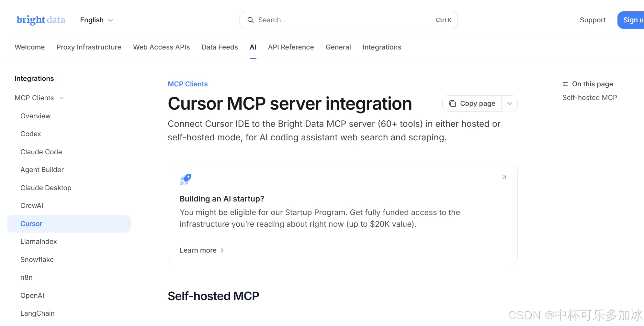This screenshot has width=644, height=326.
Task: Go to Web Access APIs tab
Action: tap(162, 47)
